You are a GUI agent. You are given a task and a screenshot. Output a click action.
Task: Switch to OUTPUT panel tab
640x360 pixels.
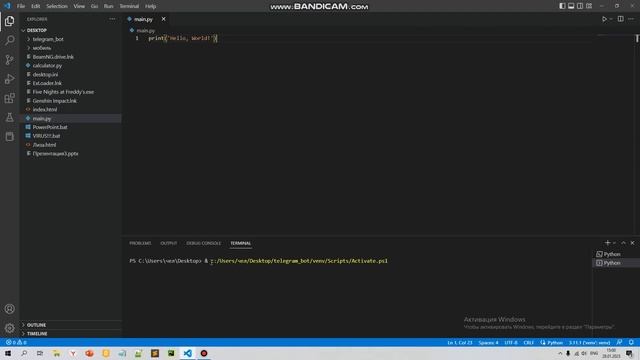(169, 243)
